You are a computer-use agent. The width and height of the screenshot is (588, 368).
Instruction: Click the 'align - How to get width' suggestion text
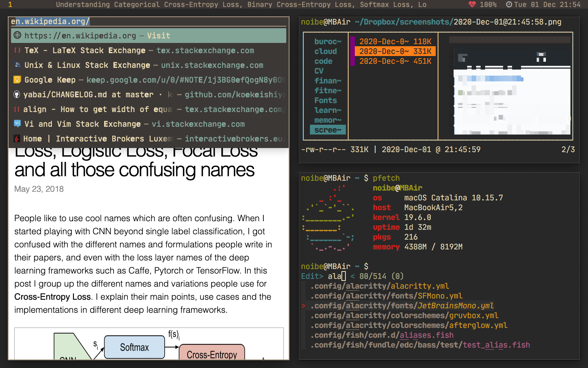(x=98, y=109)
